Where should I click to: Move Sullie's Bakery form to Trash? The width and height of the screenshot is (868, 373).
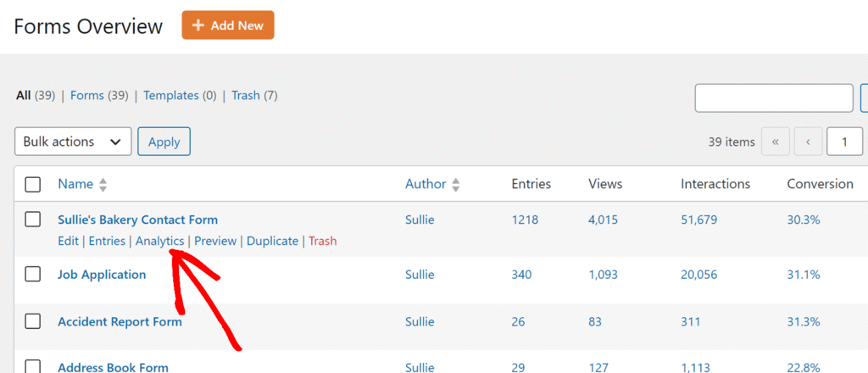323,242
